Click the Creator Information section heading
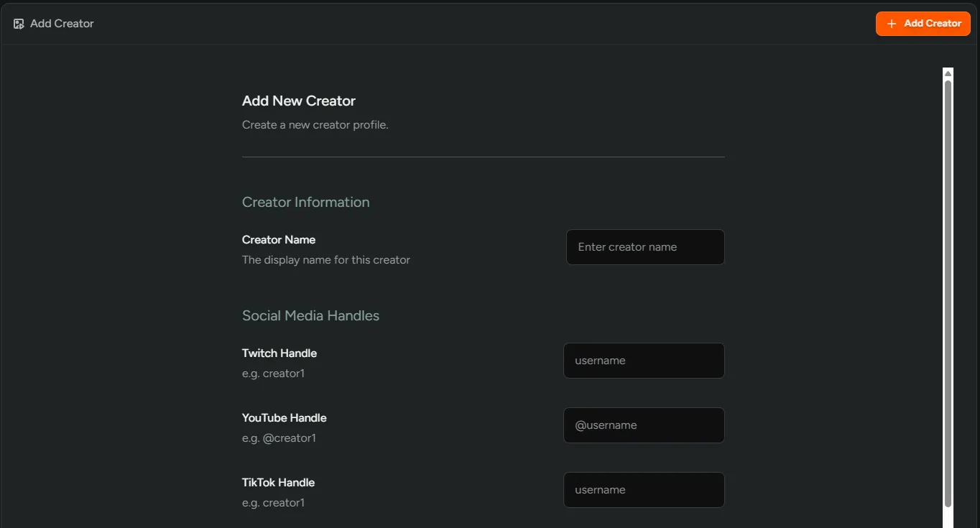The image size is (980, 528). pyautogui.click(x=305, y=202)
